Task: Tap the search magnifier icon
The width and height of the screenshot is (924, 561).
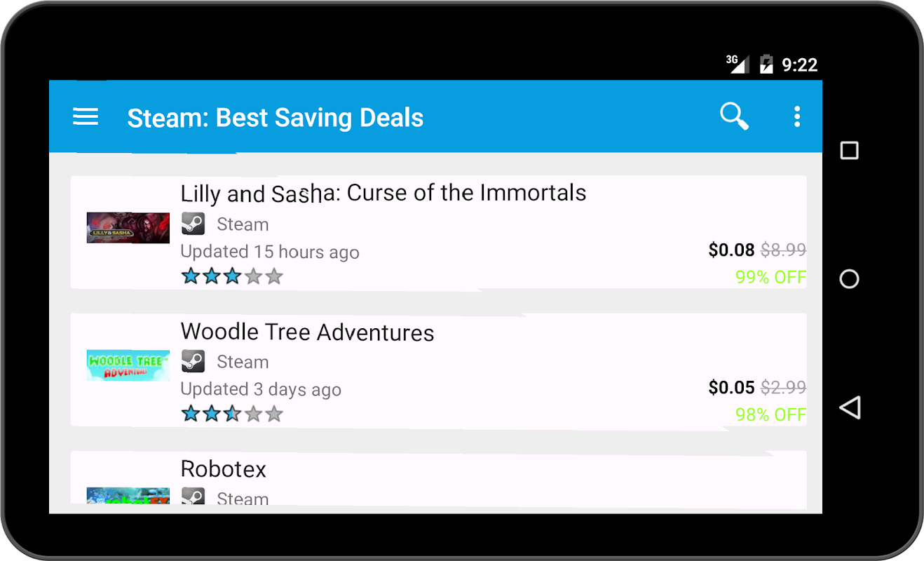Action: pos(734,116)
